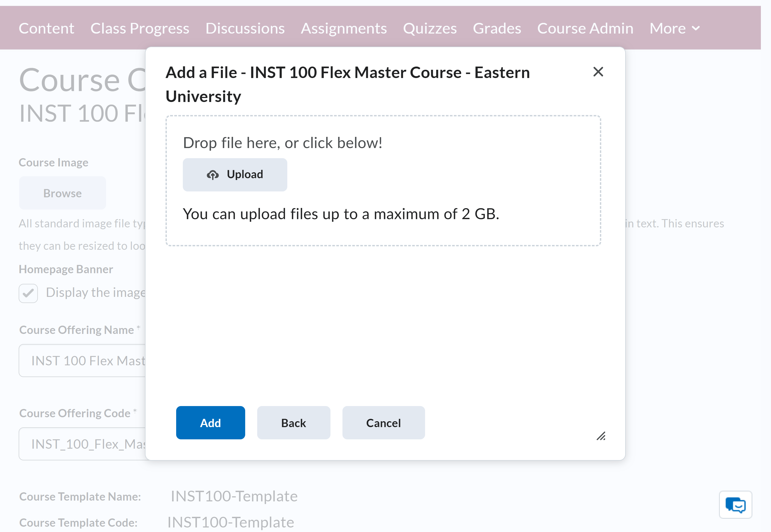Open the Class Progress nav item
Viewport: 771px width, 532px height.
[140, 28]
